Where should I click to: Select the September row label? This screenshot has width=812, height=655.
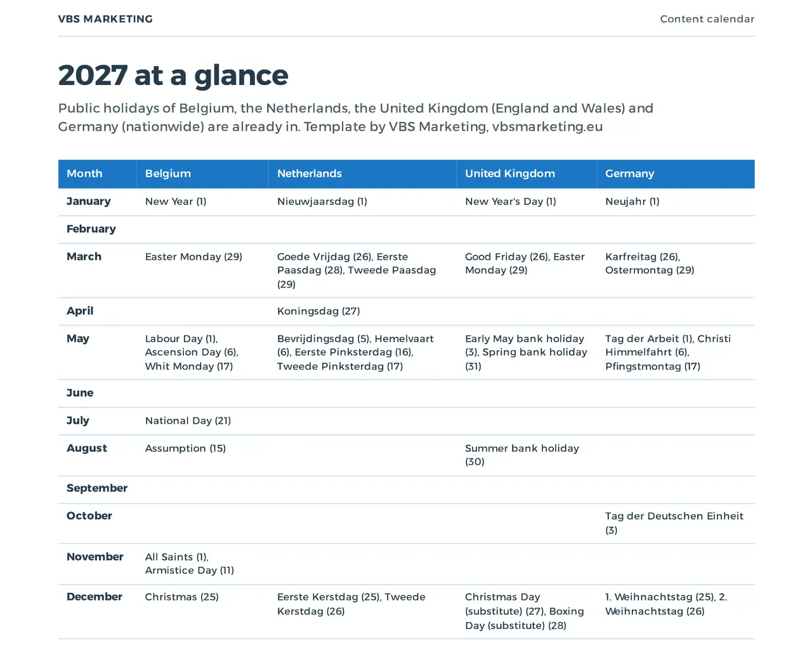(97, 488)
